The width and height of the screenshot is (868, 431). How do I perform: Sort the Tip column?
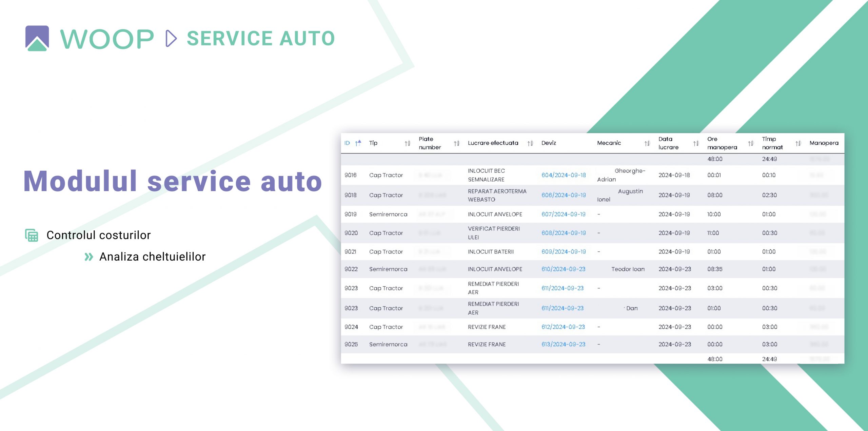pyautogui.click(x=408, y=143)
